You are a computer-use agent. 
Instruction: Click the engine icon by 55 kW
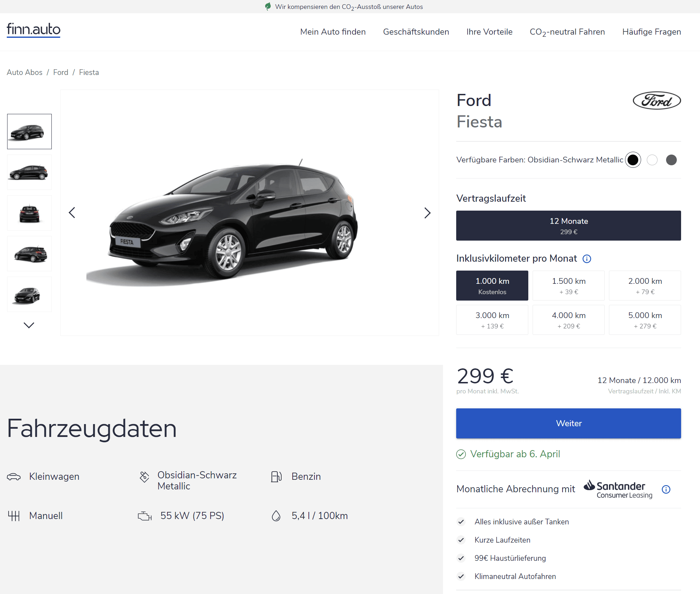pos(145,516)
